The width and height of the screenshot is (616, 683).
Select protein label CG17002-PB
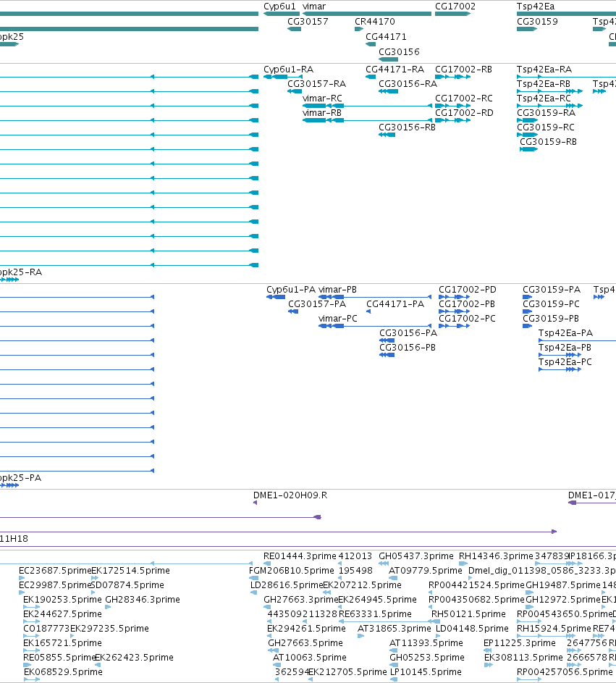point(467,304)
